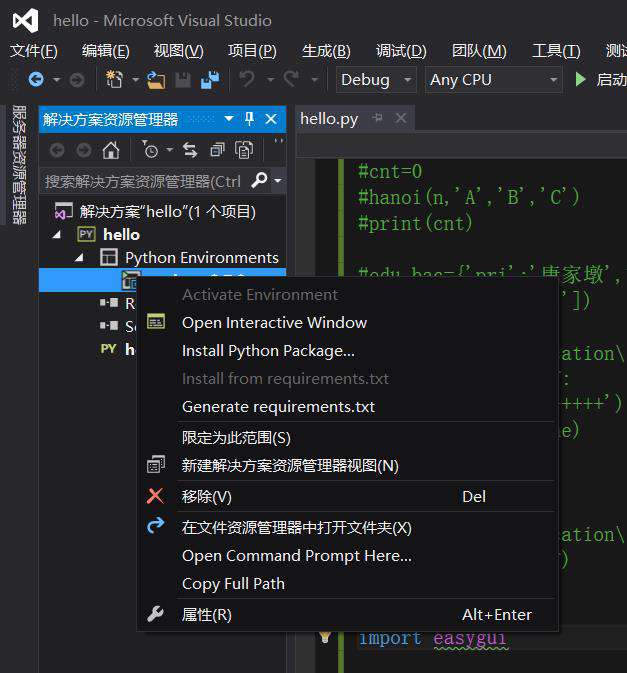Click the search magnifier icon in Solution Explorer
Screen dimensions: 627x673
click(259, 180)
